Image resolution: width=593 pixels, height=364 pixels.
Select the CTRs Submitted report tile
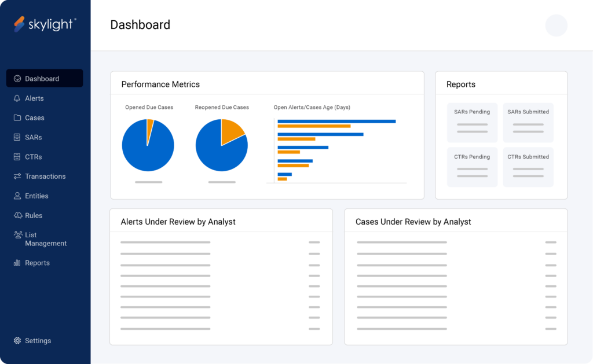pyautogui.click(x=528, y=167)
